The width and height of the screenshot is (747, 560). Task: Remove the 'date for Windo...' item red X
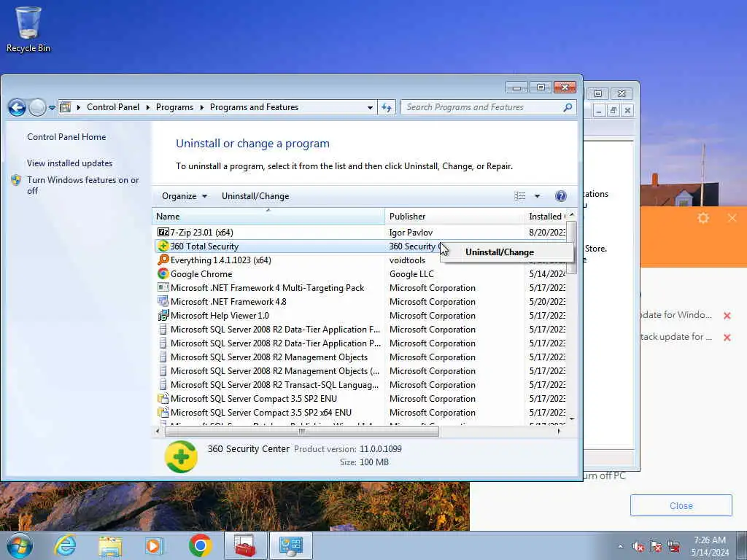coord(727,315)
